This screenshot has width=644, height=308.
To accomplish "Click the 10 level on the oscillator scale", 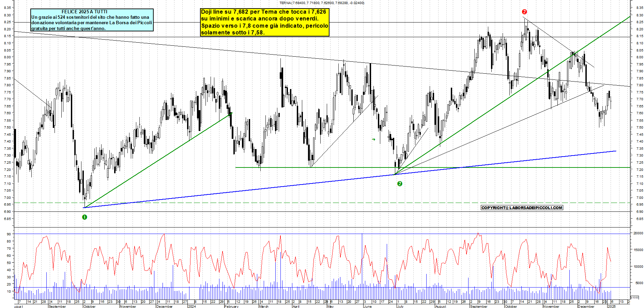I will tap(9, 291).
